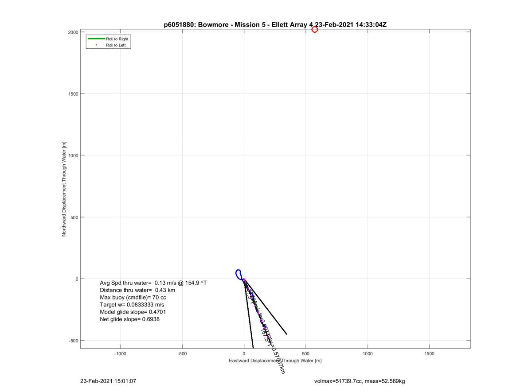This screenshot has height=392, width=532.
Task: Click the 'Avg Spd thru water' text line
Action: click(153, 283)
